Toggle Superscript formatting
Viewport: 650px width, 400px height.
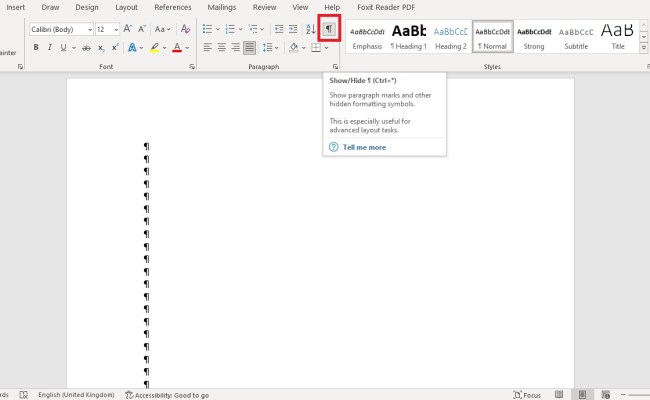115,48
